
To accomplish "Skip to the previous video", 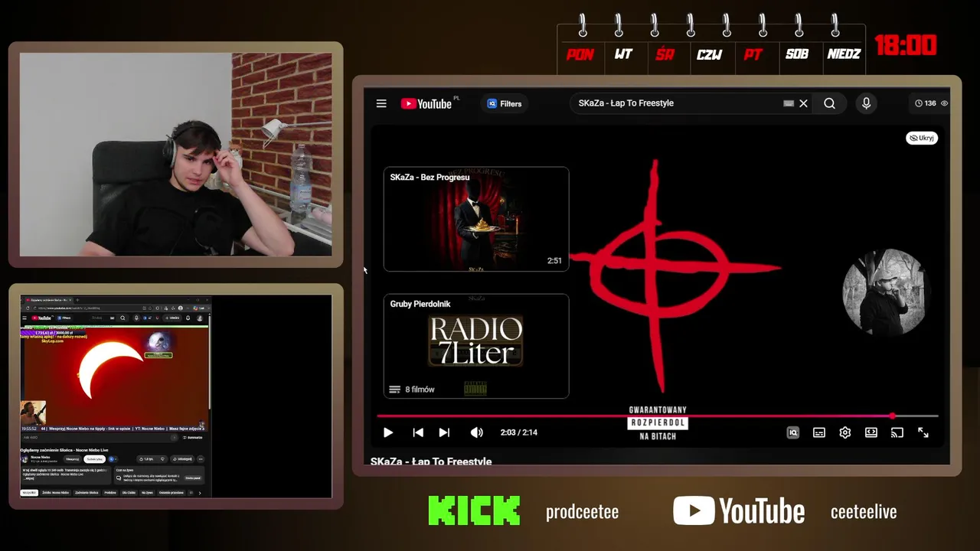I will (x=418, y=432).
